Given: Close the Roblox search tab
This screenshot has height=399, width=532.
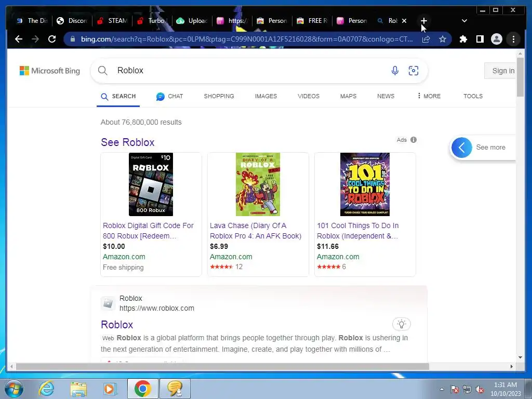Looking at the screenshot, I should (x=404, y=21).
